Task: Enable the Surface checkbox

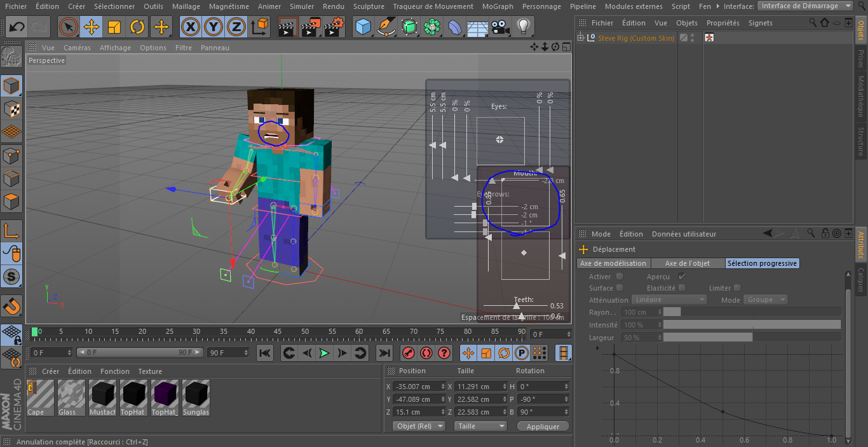Action: 620,288
